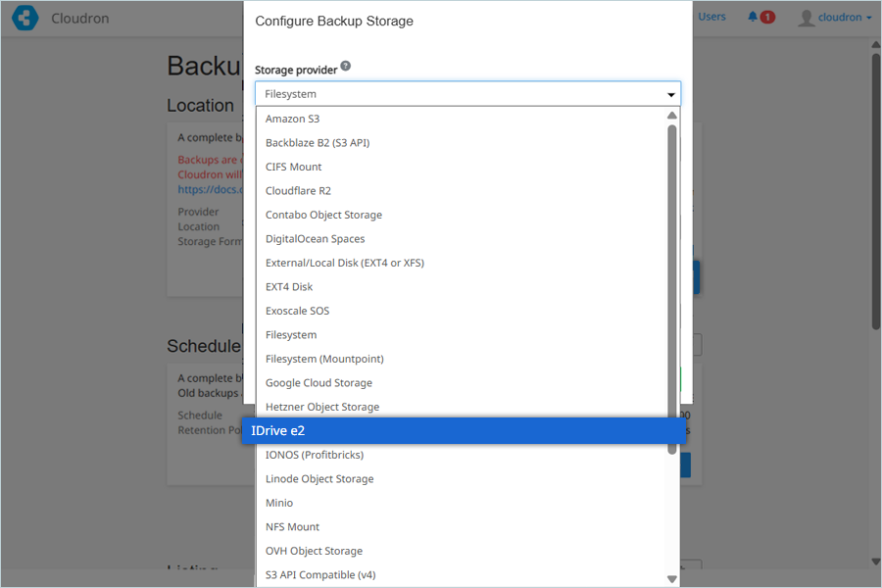
Task: Select External/Local Disk (EXT4 or XFS)
Action: pyautogui.click(x=463, y=263)
